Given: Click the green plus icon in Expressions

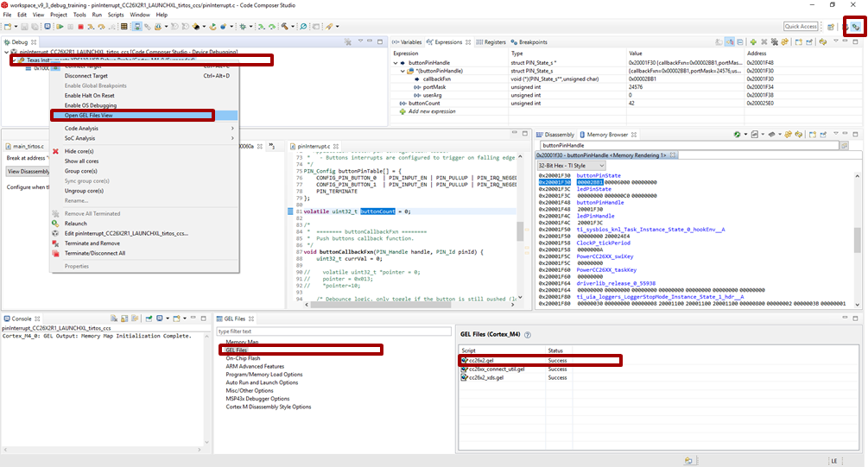Looking at the screenshot, I should pyautogui.click(x=753, y=41).
